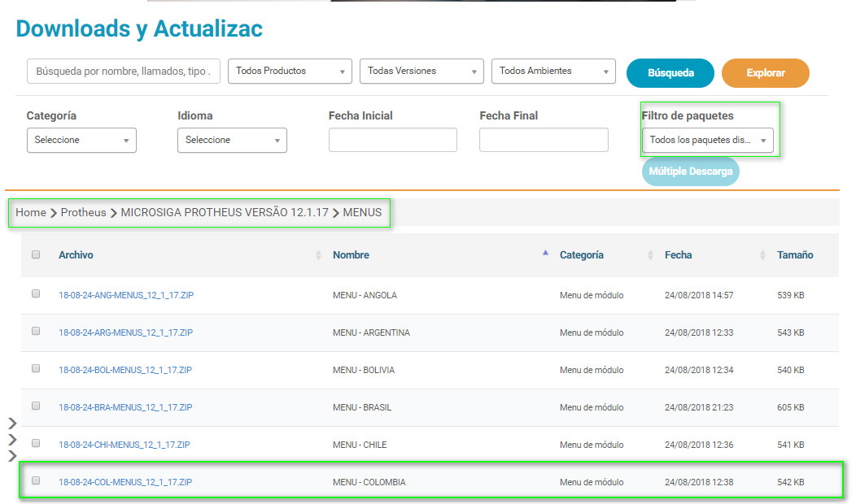Check the box for MENU - COLOMBIA row

36,480
